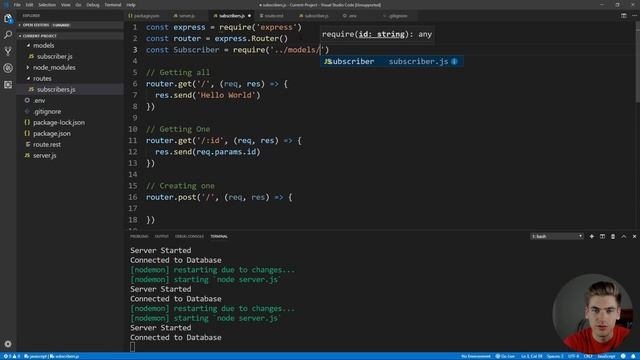Click the feedback smiley in status bar
Screen dimensions: 640x360
(x=623, y=356)
